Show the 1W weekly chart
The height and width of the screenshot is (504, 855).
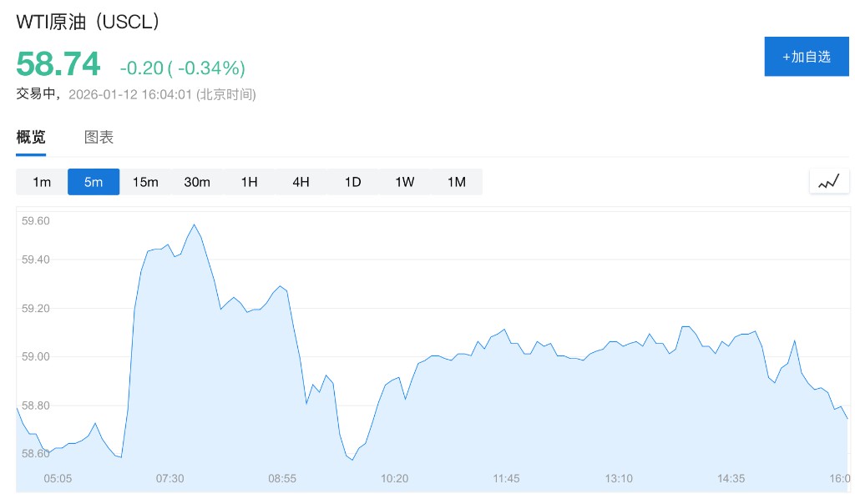pos(404,182)
